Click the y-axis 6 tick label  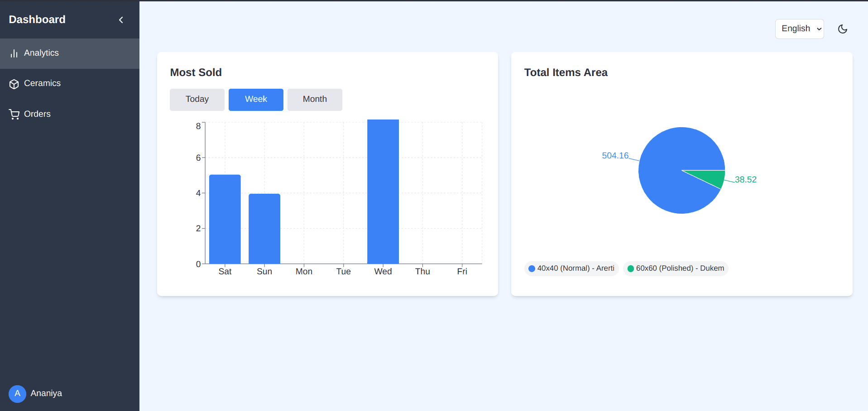click(198, 158)
